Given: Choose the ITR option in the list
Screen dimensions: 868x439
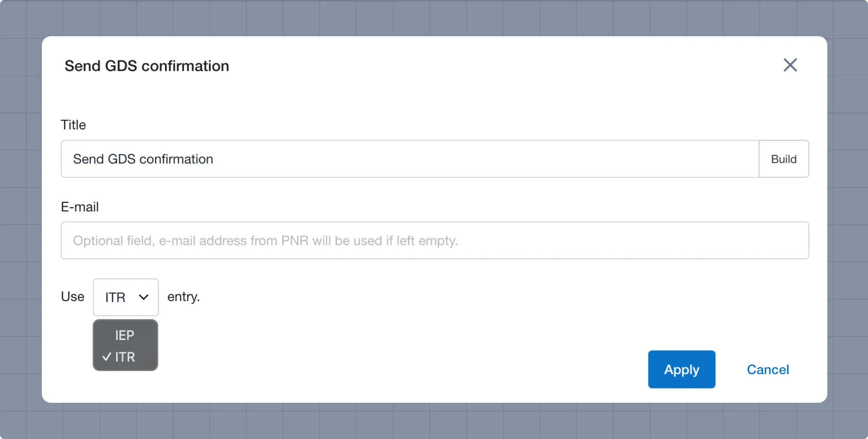Looking at the screenshot, I should [x=125, y=356].
